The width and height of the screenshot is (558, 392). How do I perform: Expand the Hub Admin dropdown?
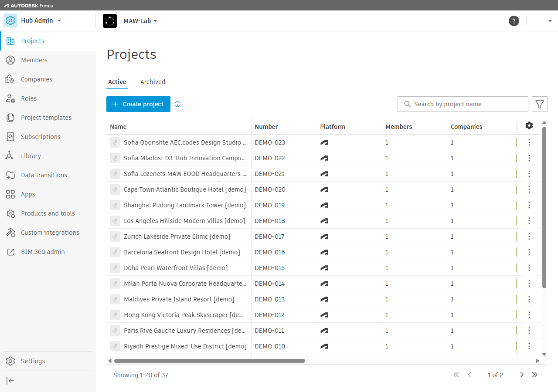point(59,20)
